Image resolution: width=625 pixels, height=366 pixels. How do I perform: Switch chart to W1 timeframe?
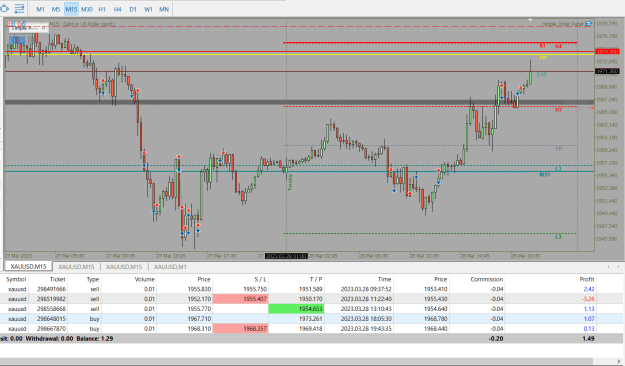pyautogui.click(x=148, y=9)
